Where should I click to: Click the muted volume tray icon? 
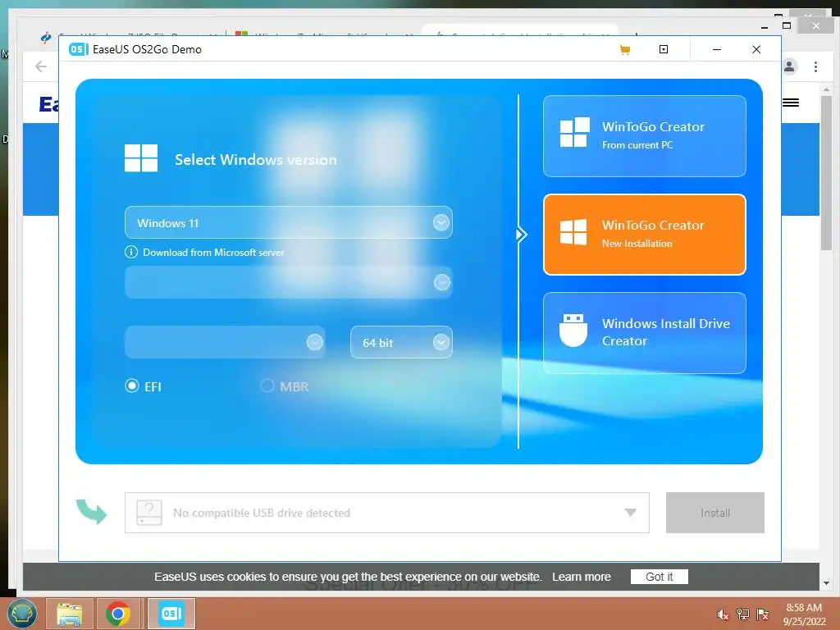(723, 614)
